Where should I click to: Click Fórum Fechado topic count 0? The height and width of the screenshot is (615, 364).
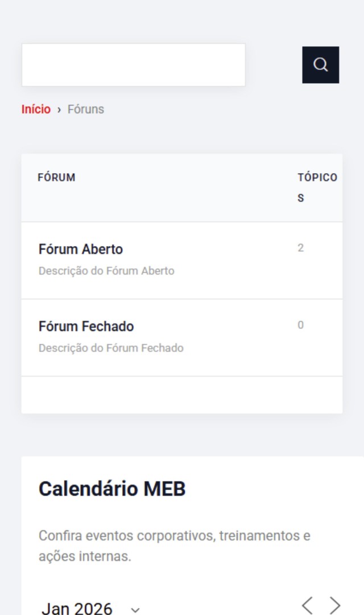(301, 326)
